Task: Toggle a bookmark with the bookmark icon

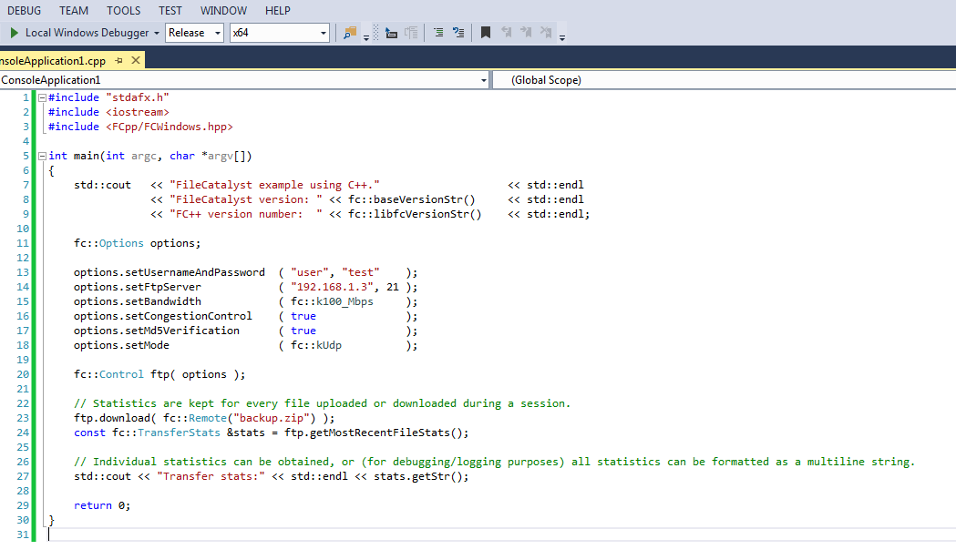Action: [486, 33]
